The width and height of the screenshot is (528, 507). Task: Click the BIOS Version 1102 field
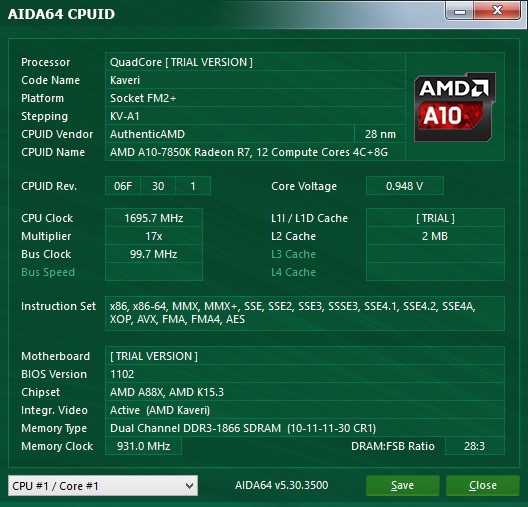(x=305, y=374)
